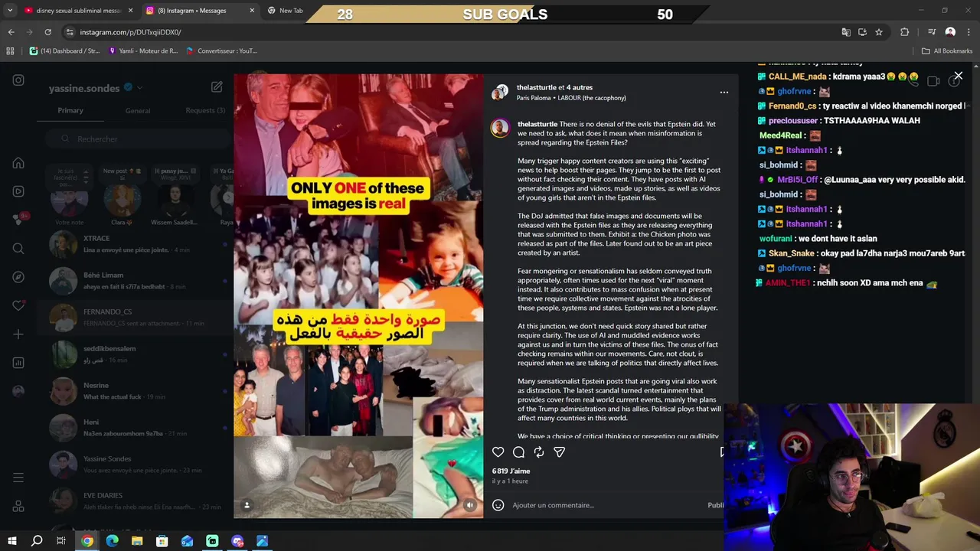The width and height of the screenshot is (980, 551).
Task: Create a new post with the plus icon
Action: 18,334
